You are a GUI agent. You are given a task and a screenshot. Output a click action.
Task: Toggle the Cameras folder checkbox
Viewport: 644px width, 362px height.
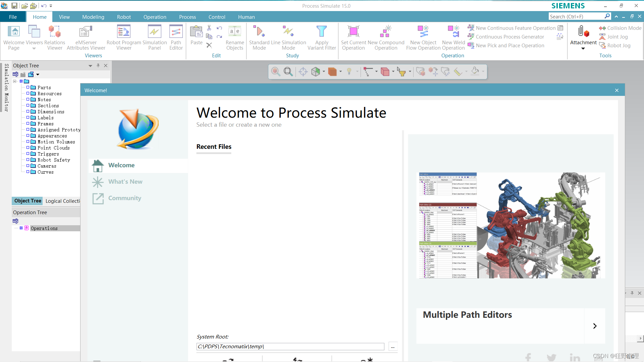click(28, 166)
